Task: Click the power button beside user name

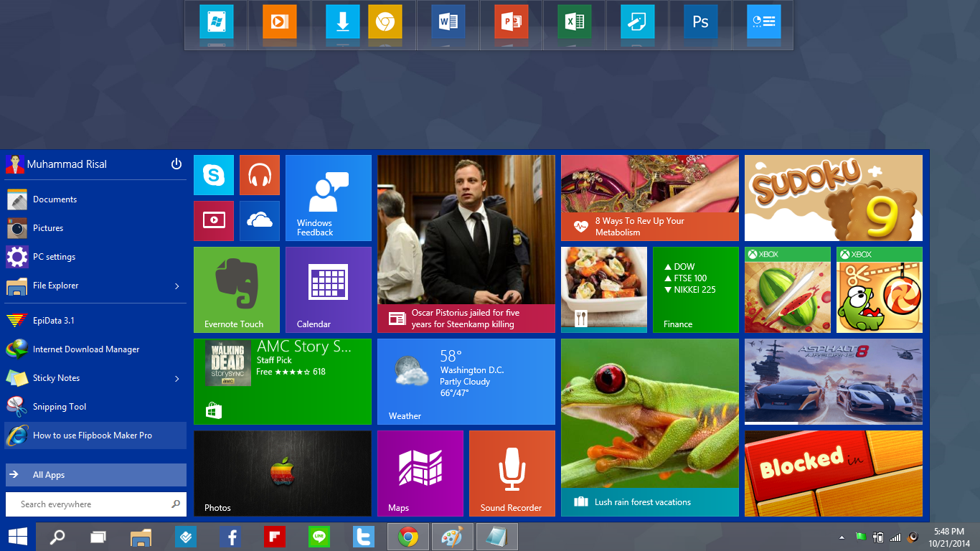Action: pyautogui.click(x=176, y=164)
